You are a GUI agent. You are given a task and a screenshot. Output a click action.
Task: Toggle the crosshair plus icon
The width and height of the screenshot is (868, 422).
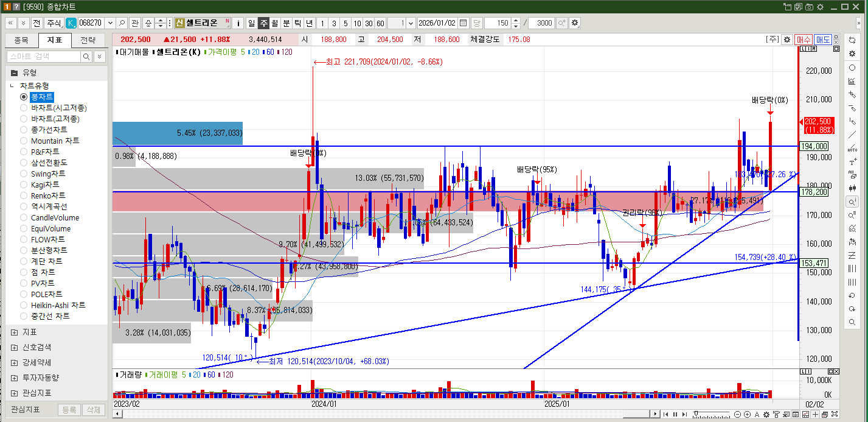[x=815, y=415]
